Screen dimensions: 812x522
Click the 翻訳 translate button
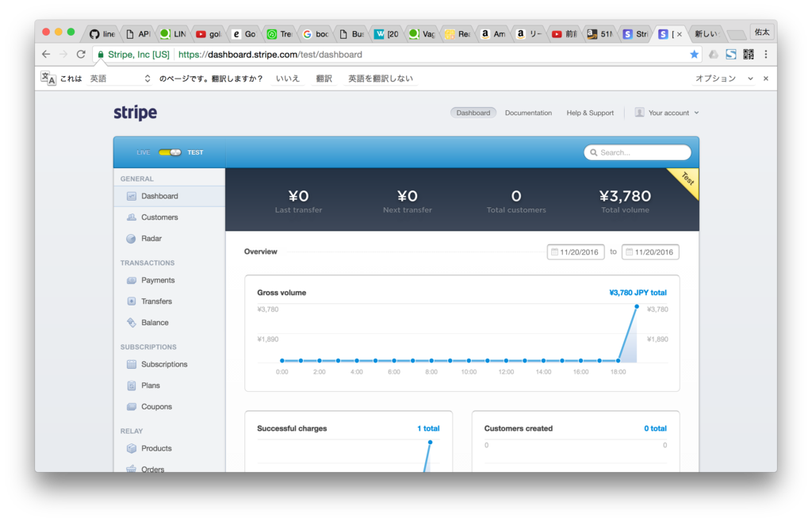click(x=324, y=79)
